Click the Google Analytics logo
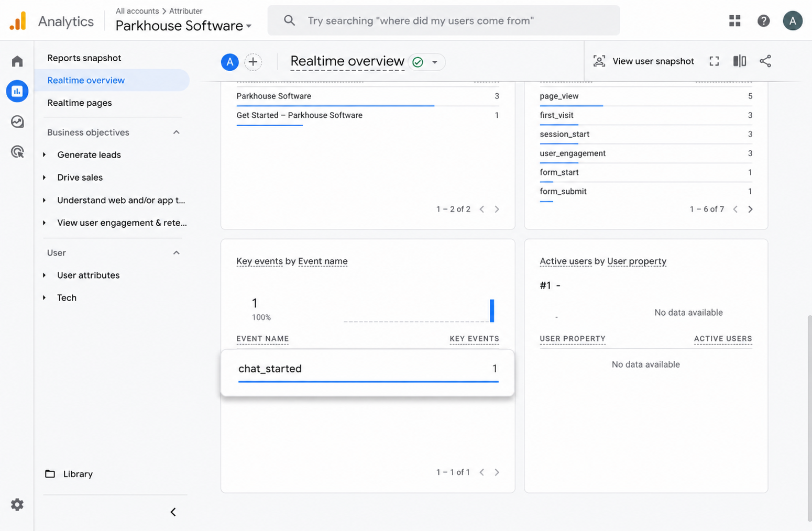This screenshot has height=531, width=812. (18, 21)
